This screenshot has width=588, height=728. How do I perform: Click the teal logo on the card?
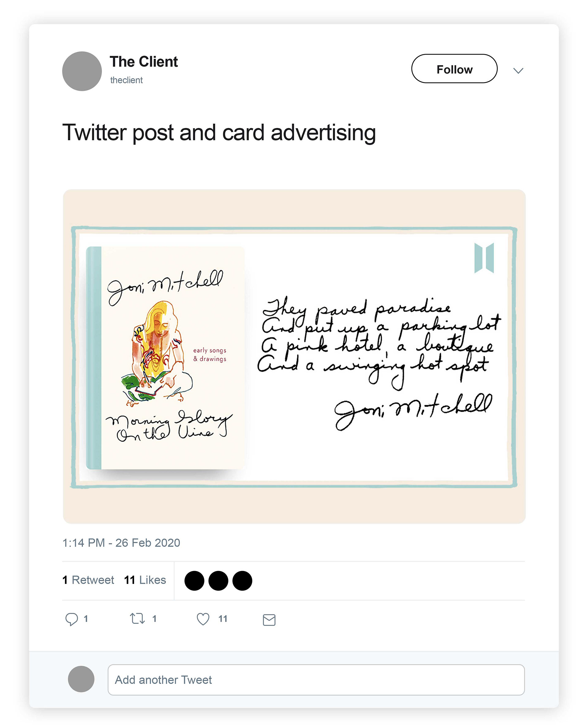click(484, 258)
